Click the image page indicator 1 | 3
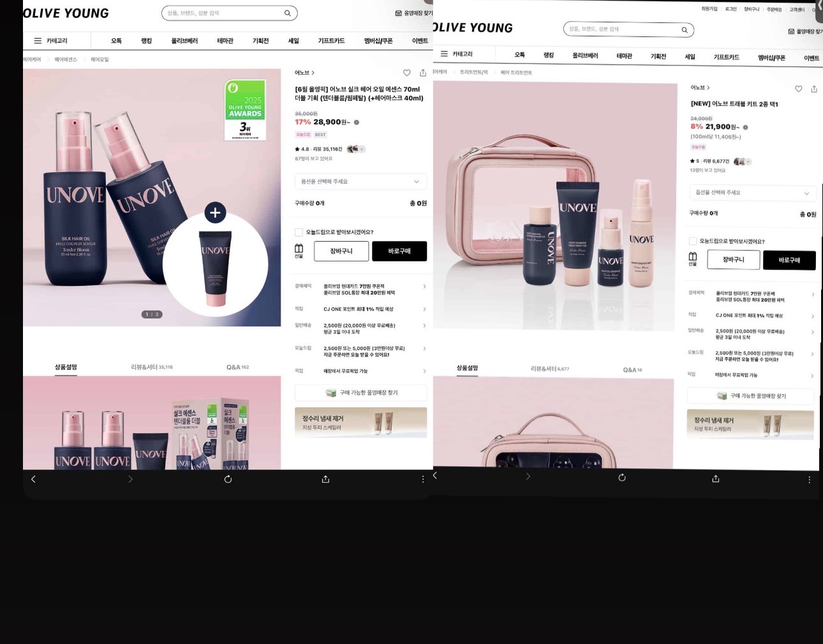823x644 pixels. (152, 314)
